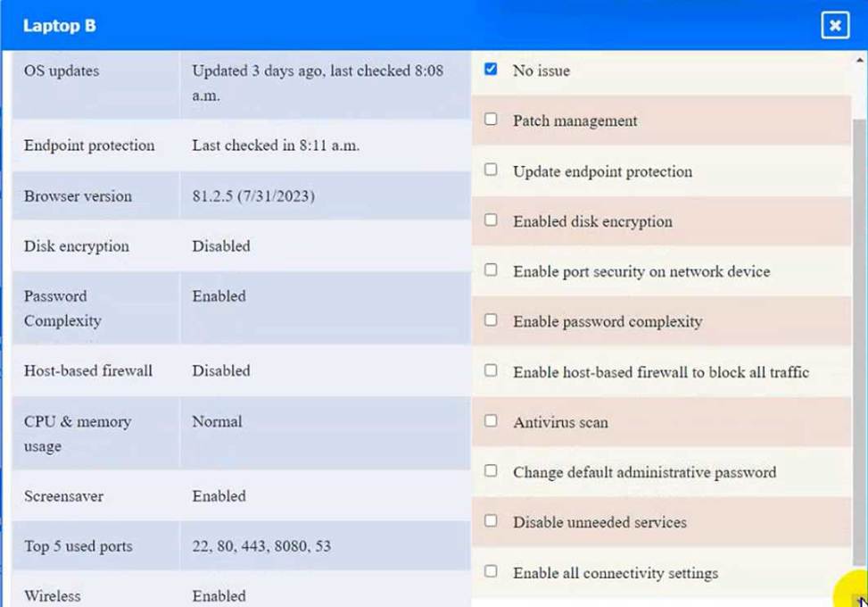Click browser version value 81.2.5 (7/31/2023)
This screenshot has height=607, width=868.
tap(253, 196)
